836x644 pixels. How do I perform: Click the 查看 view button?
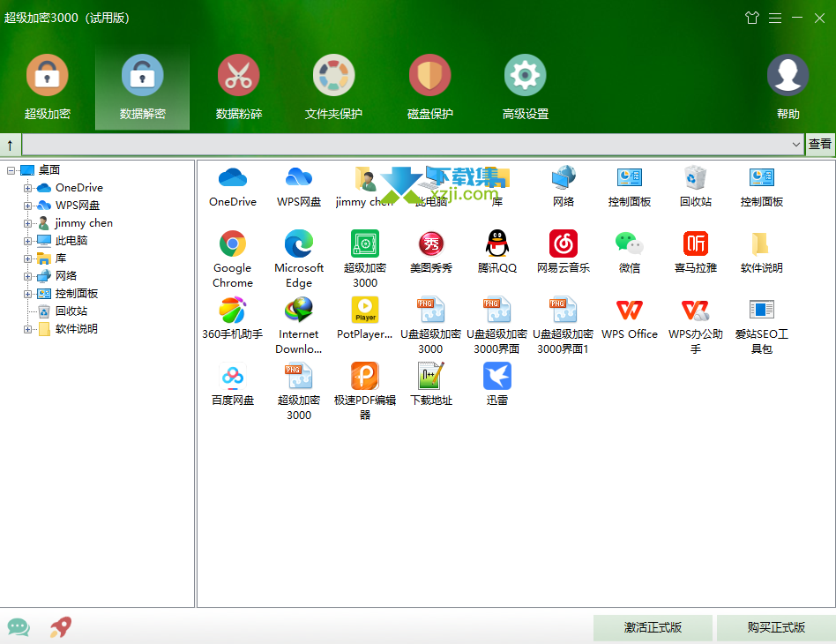point(819,145)
